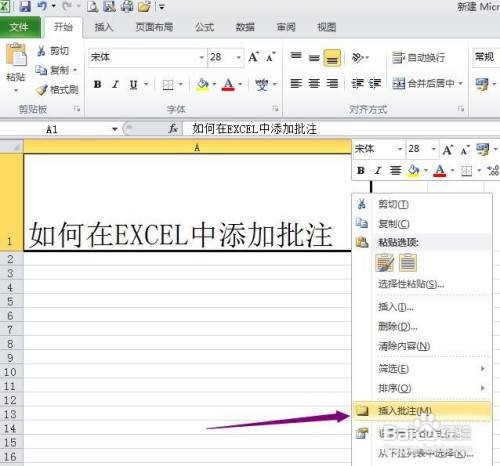Expand the customize quick access toolbar arrow
Image resolution: width=500 pixels, height=466 pixels.
click(162, 7)
